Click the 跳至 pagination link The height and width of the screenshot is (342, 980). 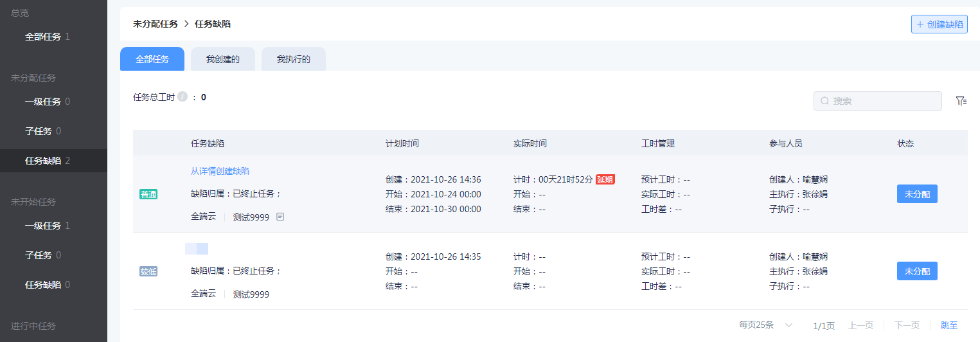pos(949,325)
